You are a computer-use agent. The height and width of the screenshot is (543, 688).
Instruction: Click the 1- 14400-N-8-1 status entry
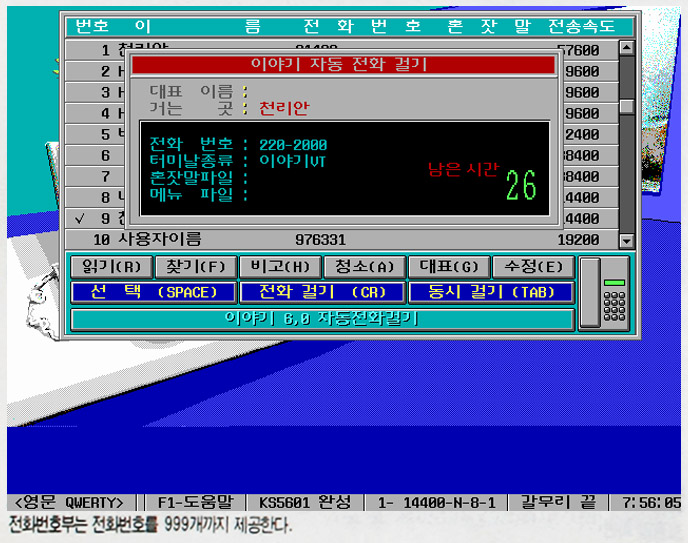436,502
